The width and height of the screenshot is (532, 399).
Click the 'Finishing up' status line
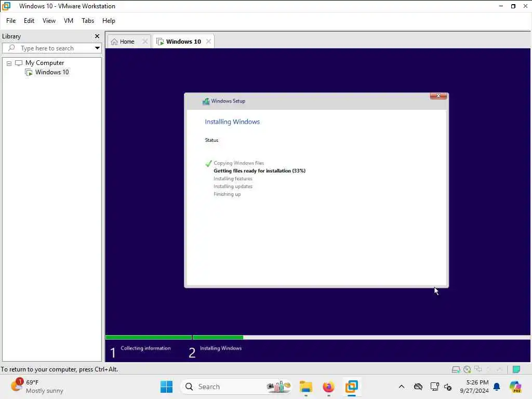pyautogui.click(x=228, y=194)
